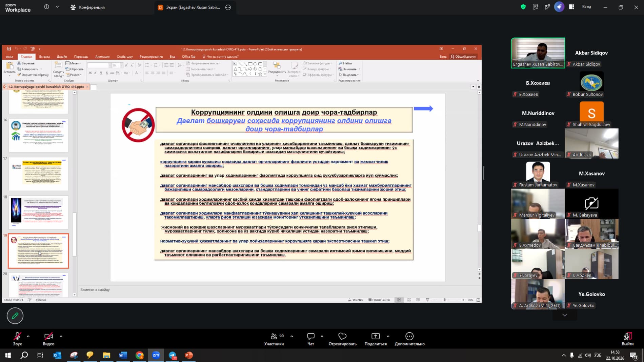Toggle the Заметки notes pane in status bar
This screenshot has width=644, height=362.
click(356, 300)
